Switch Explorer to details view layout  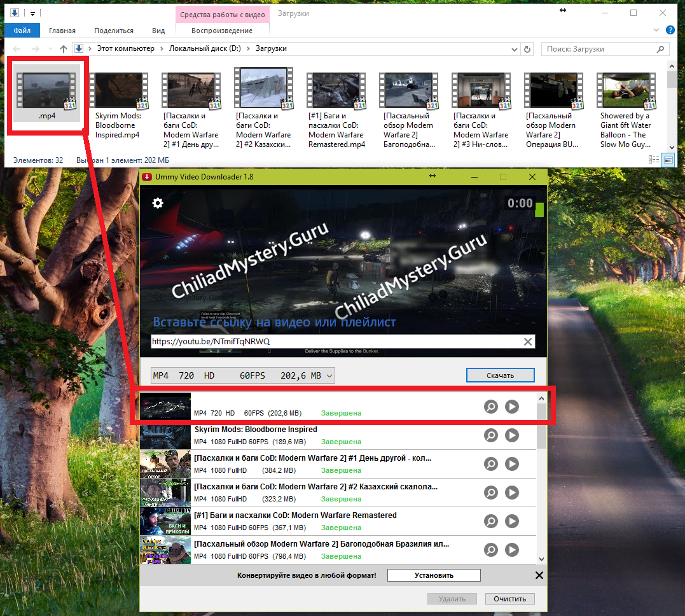coord(654,160)
